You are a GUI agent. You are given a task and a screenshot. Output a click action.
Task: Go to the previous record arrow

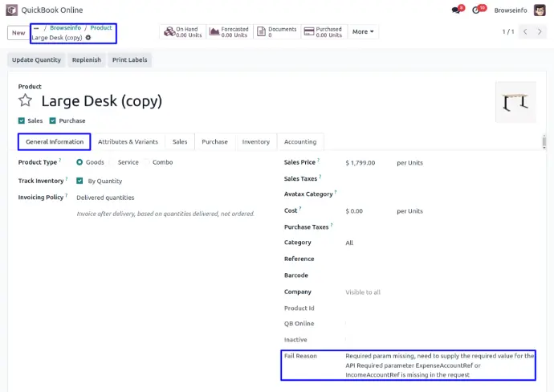coord(526,32)
